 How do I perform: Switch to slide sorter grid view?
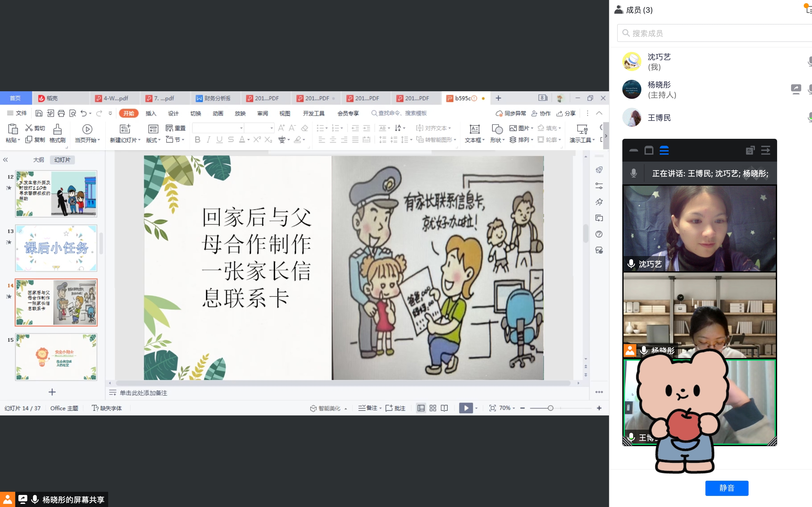point(433,408)
